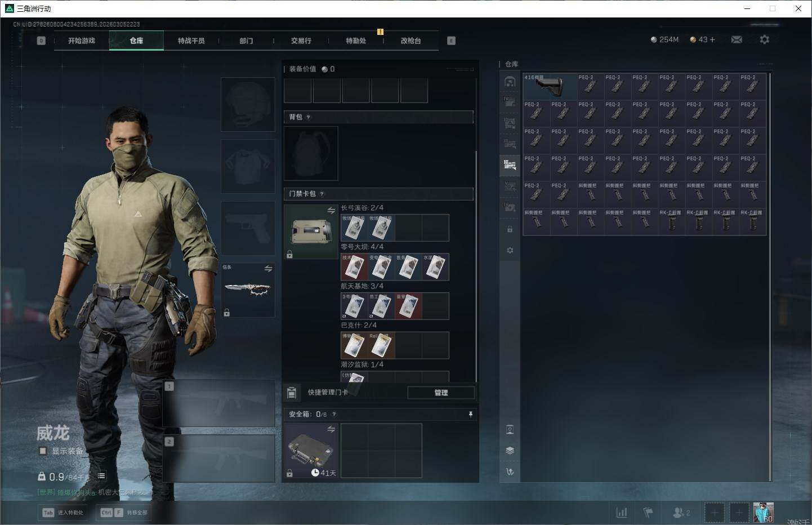Select the 特勤处 tab
The image size is (812, 525).
coord(356,41)
